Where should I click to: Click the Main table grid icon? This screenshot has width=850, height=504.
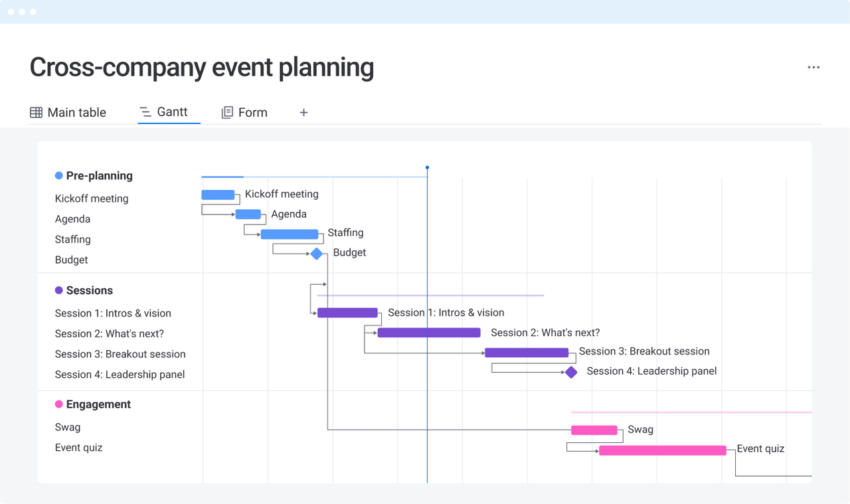point(36,113)
